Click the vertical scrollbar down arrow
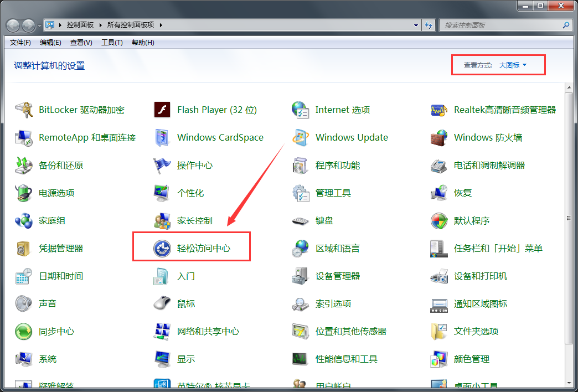The image size is (578, 392). (x=569, y=383)
